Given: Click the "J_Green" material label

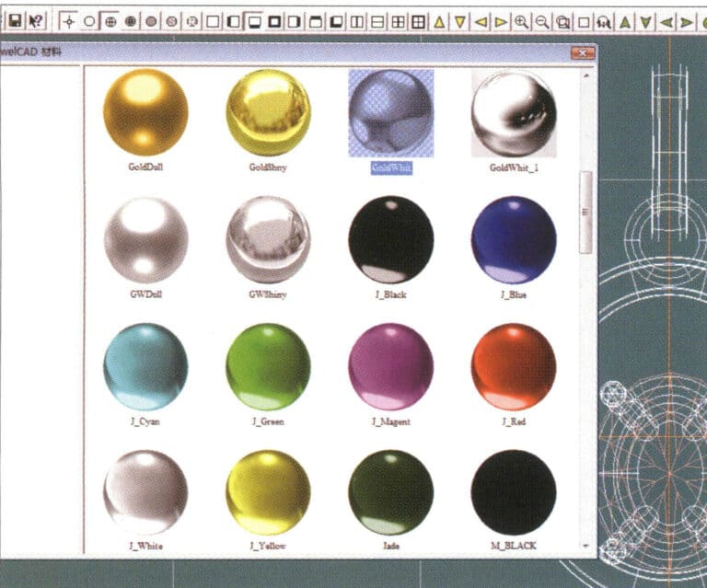Looking at the screenshot, I should pyautogui.click(x=268, y=421).
